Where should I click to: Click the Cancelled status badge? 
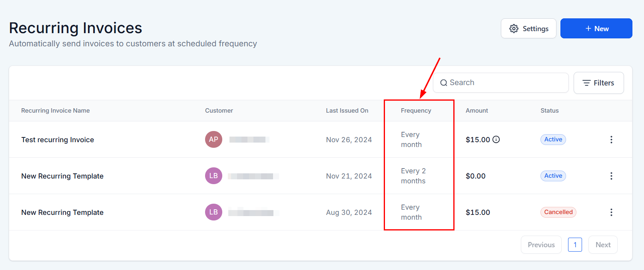(x=558, y=212)
